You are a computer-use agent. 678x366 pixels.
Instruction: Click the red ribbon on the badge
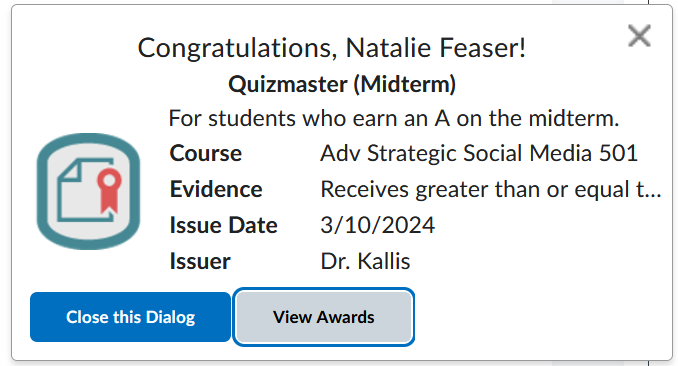coord(109,191)
